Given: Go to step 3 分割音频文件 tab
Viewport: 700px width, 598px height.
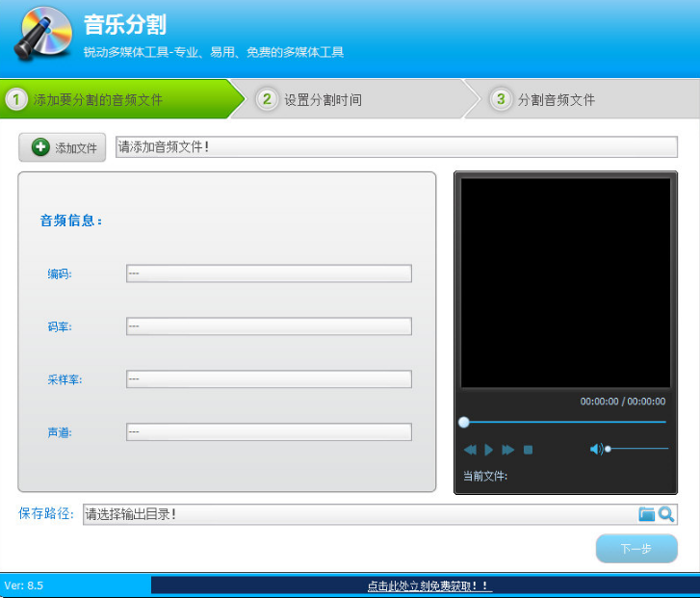Looking at the screenshot, I should tap(556, 99).
